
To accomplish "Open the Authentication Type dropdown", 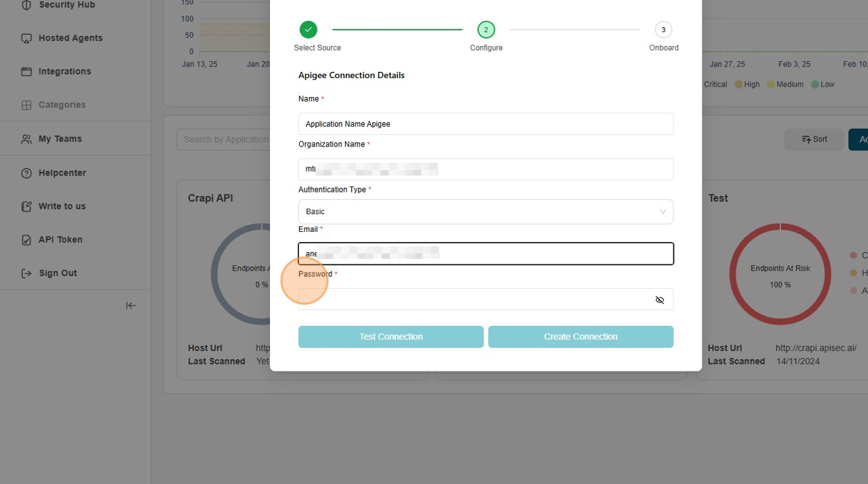I will click(x=486, y=211).
